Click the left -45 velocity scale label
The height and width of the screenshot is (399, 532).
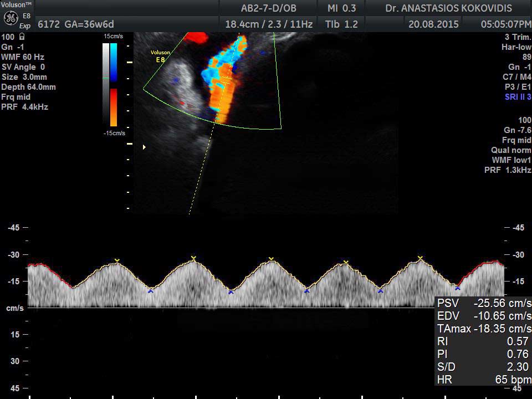tap(14, 228)
